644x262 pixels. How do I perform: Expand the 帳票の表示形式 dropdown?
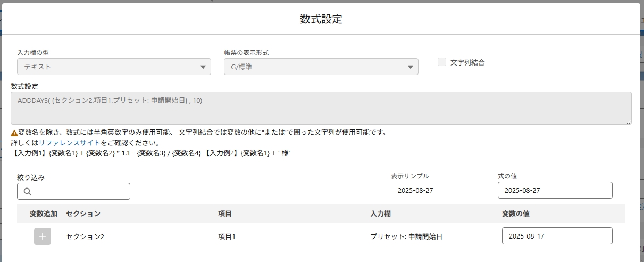[x=321, y=67]
